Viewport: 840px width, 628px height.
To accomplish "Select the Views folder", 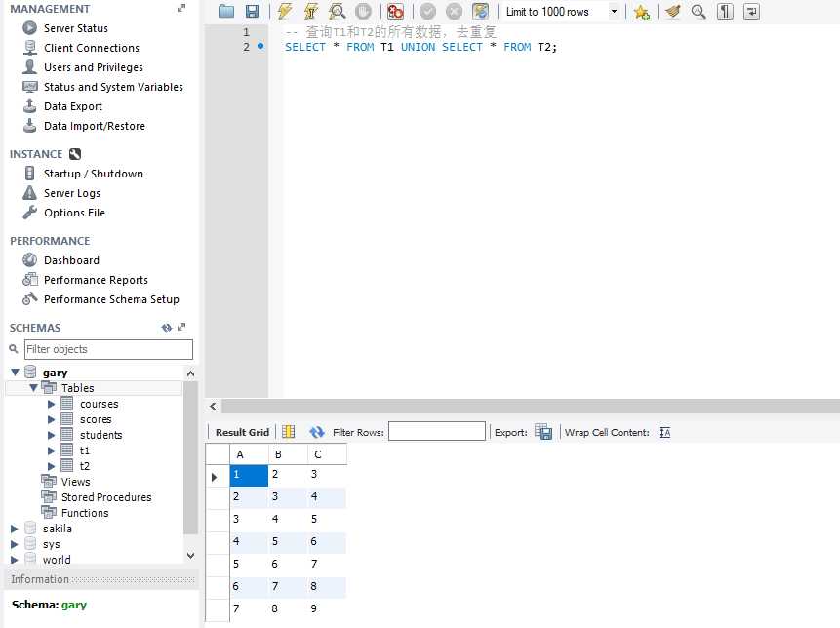I will (75, 482).
